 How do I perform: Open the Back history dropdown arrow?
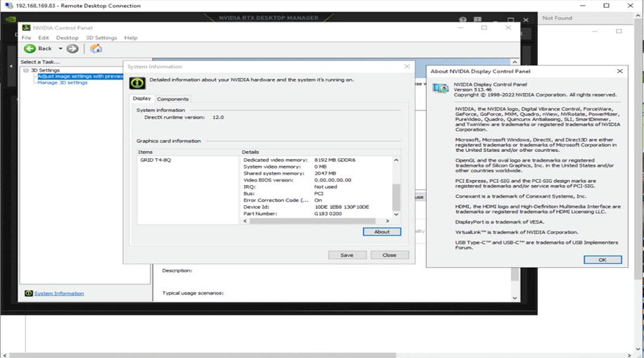pos(61,49)
